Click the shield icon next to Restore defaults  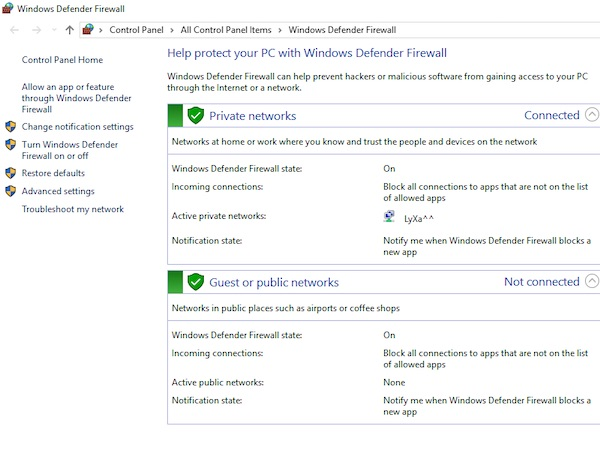click(11, 173)
